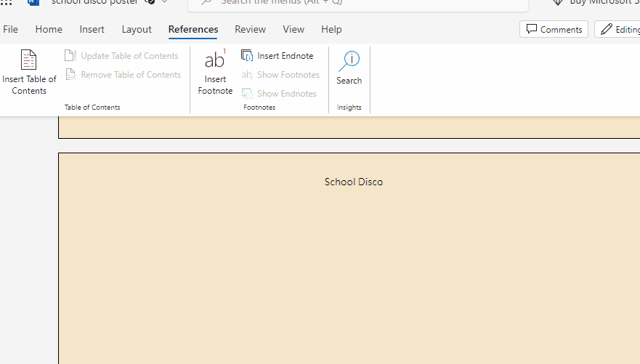Open the Editing mode dropdown
640x364 pixels.
[x=617, y=29]
